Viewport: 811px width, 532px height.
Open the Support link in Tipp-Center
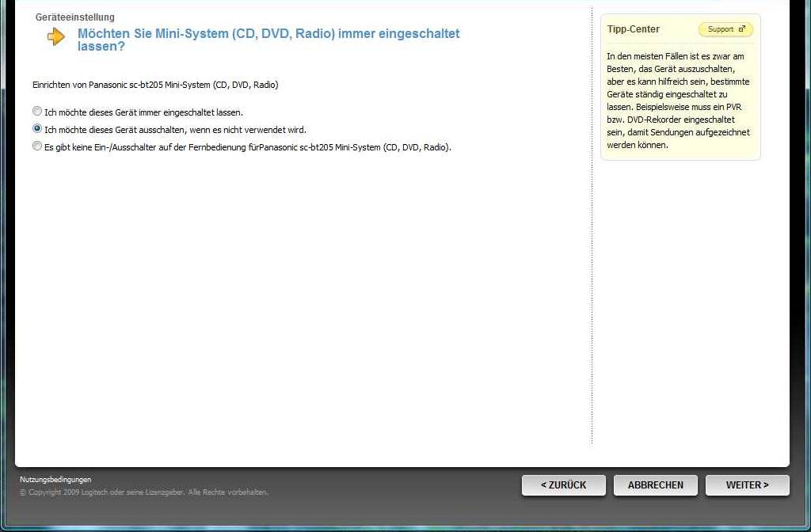pos(725,29)
